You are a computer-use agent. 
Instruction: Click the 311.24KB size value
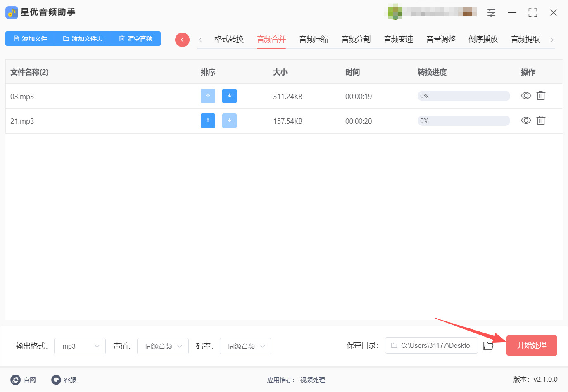click(x=288, y=97)
